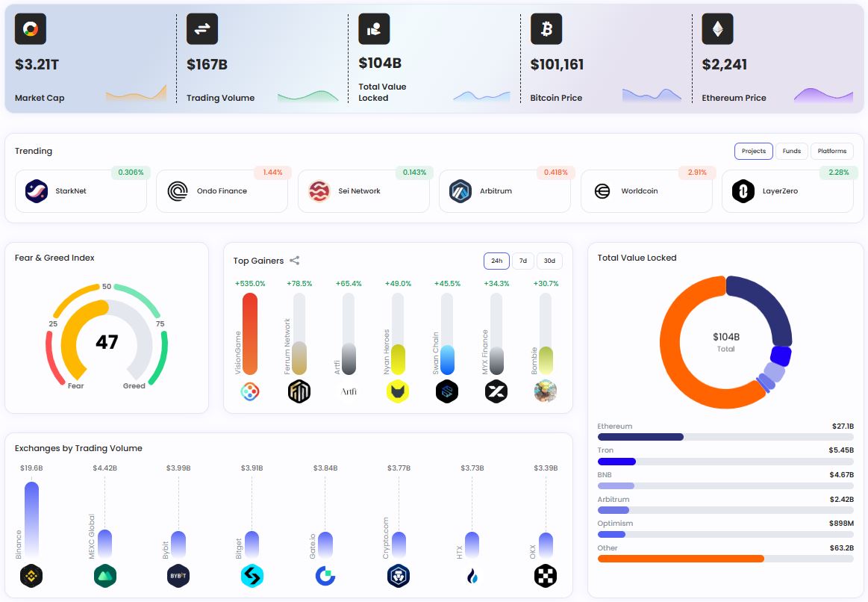Click the Binance trading volume bar
868x602 pixels.
click(x=31, y=520)
